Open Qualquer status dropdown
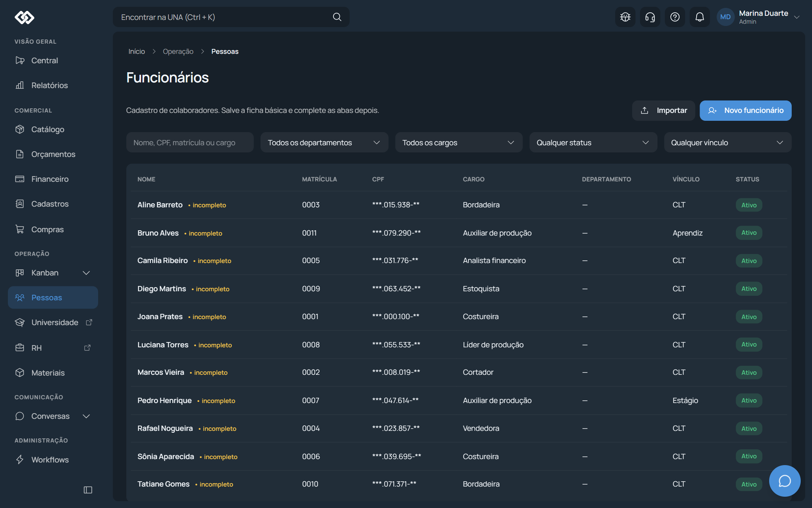The image size is (812, 508). 593,142
